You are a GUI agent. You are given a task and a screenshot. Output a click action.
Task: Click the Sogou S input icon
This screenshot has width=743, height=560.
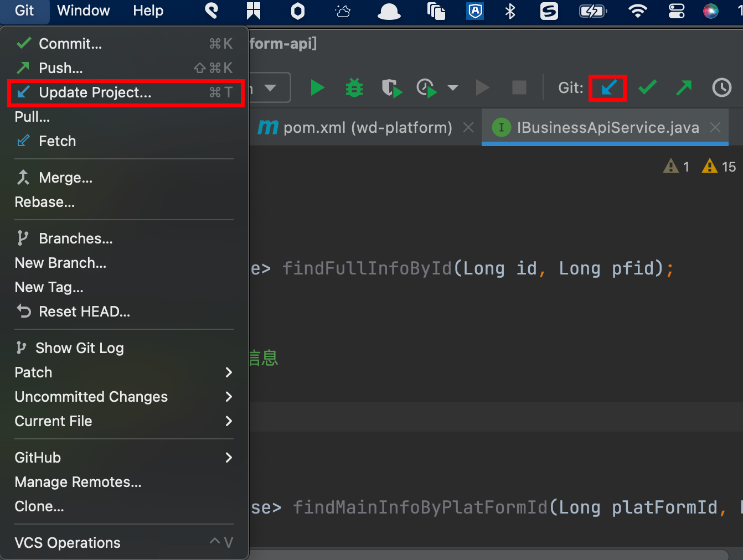(x=549, y=11)
